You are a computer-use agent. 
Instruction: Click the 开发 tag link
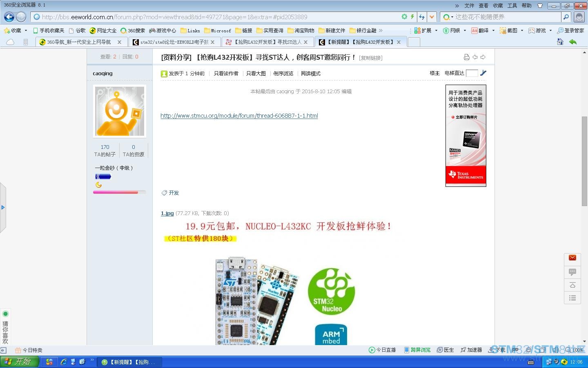click(x=174, y=193)
